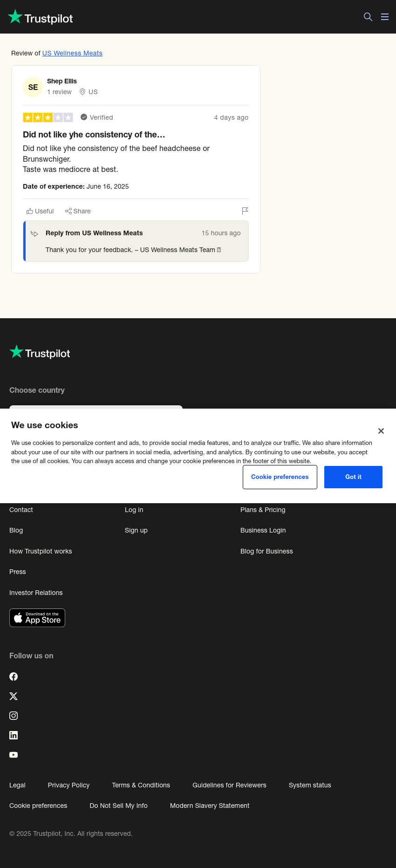Open the Legal footer link

tap(17, 785)
